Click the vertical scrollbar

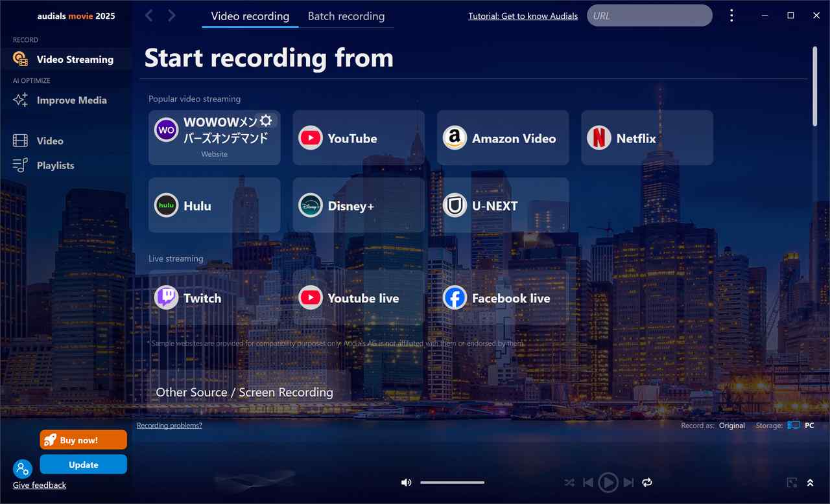[815, 86]
